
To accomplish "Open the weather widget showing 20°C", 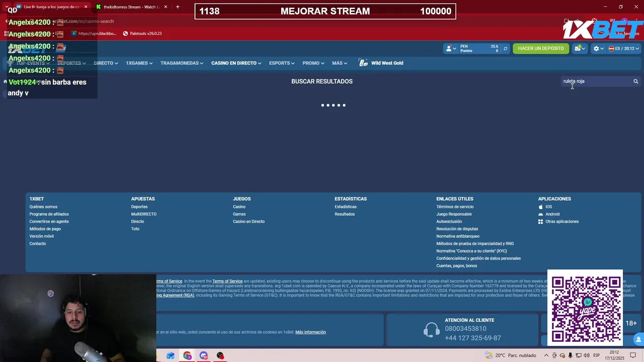I will pyautogui.click(x=510, y=355).
